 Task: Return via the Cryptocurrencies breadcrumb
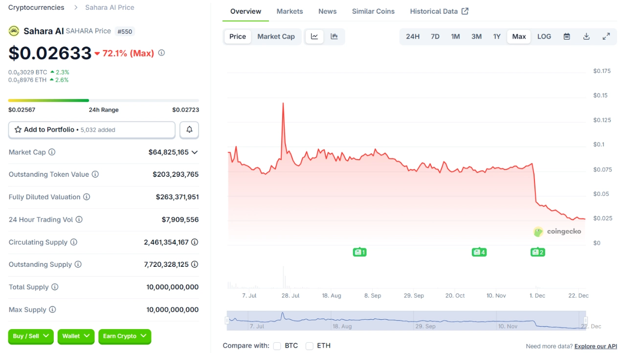click(x=36, y=7)
